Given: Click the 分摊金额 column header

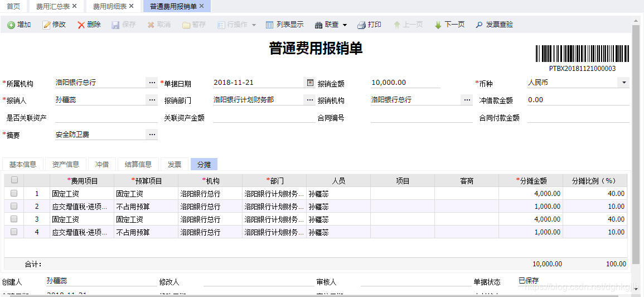Looking at the screenshot, I should click(x=531, y=180).
